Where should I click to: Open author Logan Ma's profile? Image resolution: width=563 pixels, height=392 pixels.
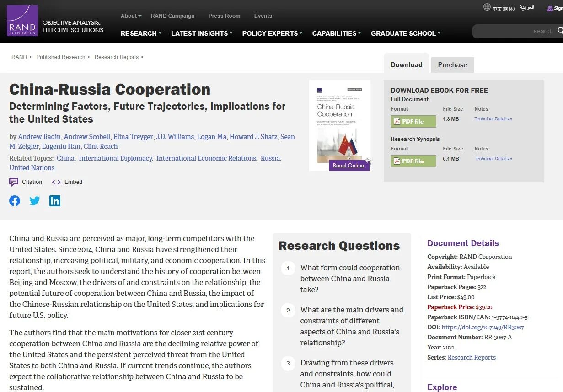[x=212, y=137]
